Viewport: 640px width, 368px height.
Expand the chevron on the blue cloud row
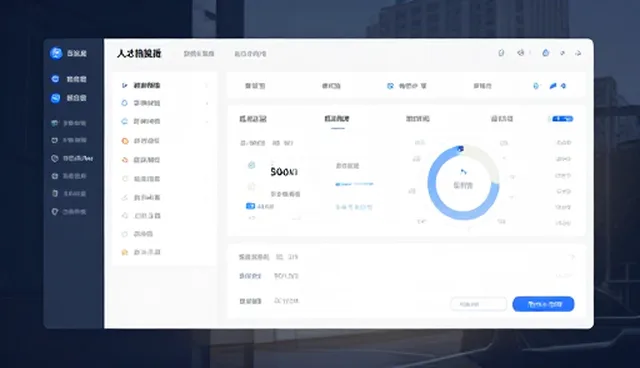(x=207, y=122)
